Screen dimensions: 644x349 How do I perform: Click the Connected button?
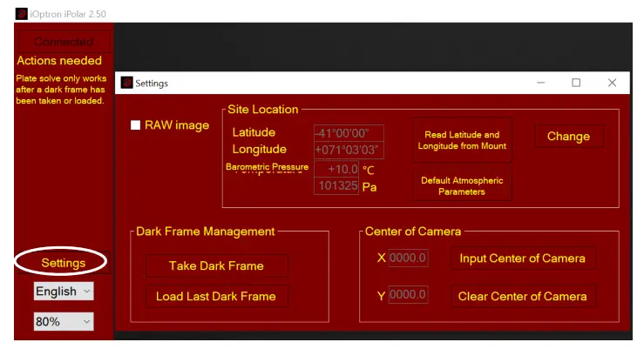(x=64, y=42)
